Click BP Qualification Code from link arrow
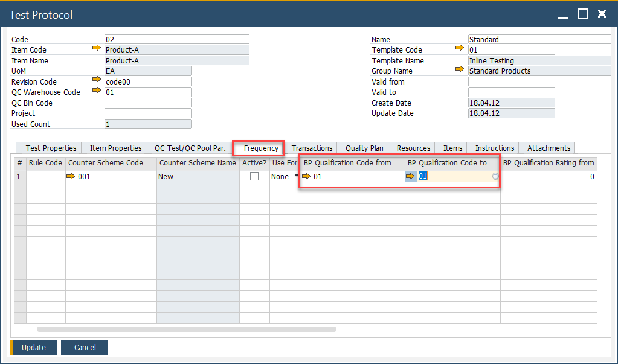Screen dimensions: 618x364 point(306,176)
